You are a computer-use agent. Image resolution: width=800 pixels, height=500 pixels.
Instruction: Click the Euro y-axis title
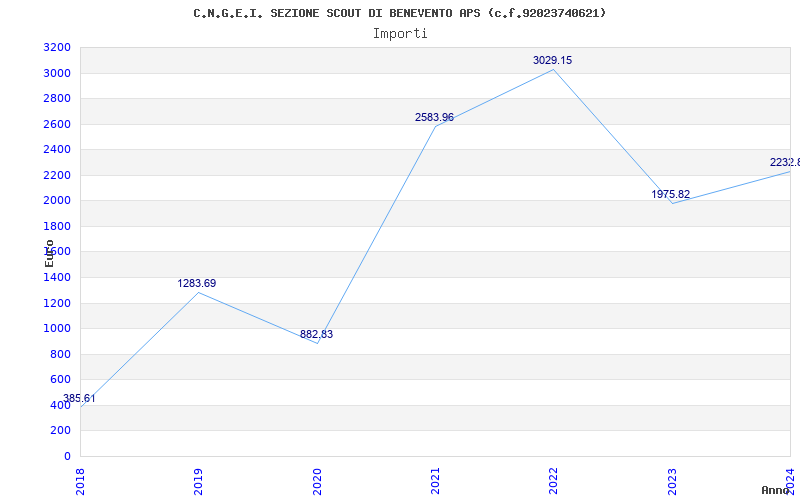coord(49,253)
